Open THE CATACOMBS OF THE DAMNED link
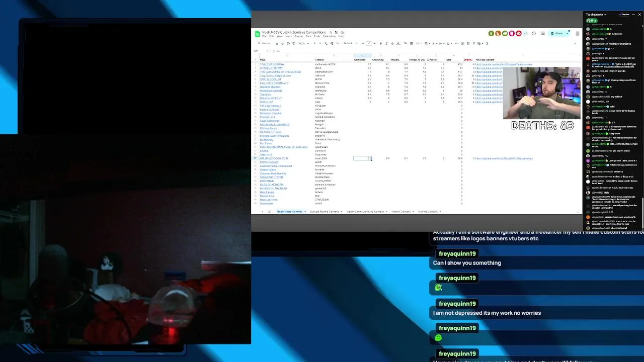 click(280, 72)
